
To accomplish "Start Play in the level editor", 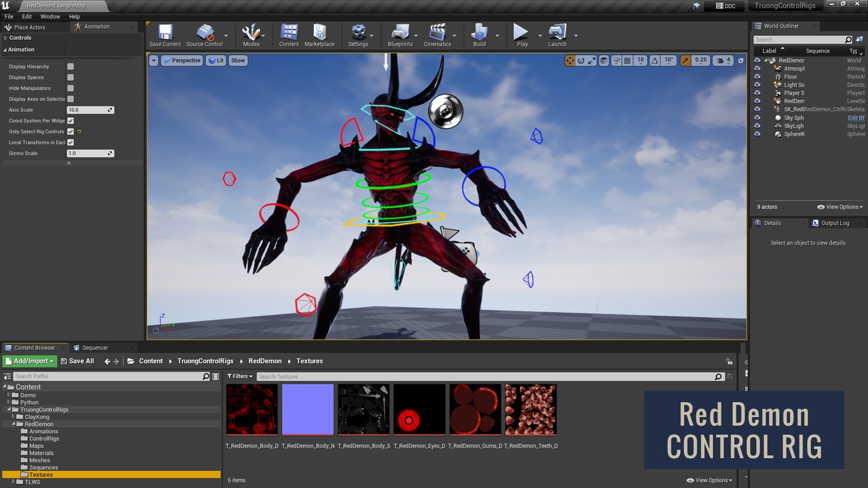I will [521, 35].
